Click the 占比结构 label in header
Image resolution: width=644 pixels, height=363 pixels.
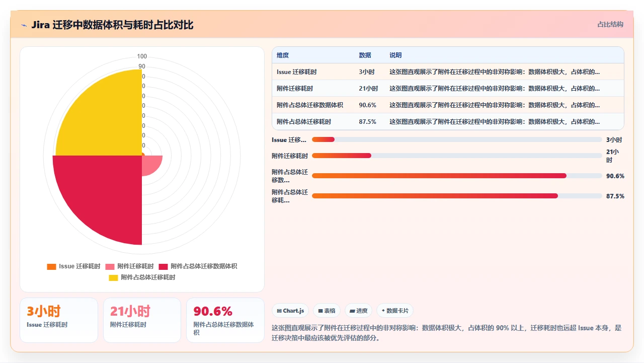click(610, 24)
